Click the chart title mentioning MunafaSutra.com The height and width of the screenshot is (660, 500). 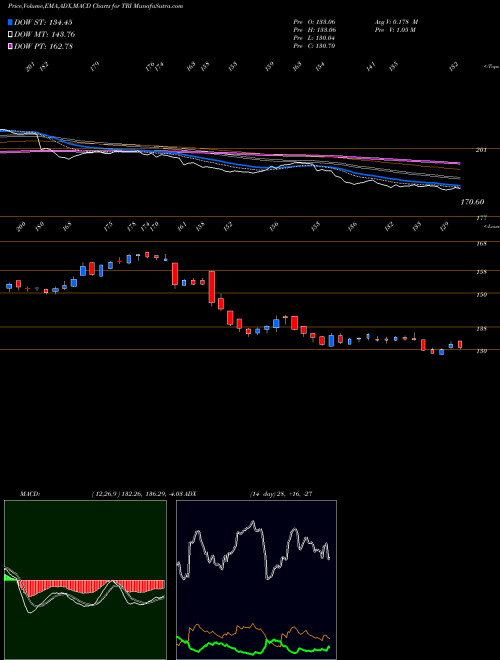tap(95, 7)
